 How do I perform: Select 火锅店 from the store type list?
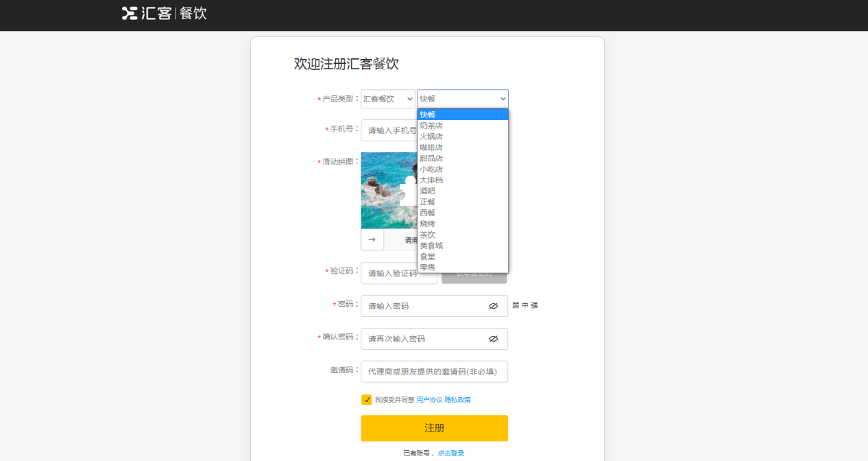click(x=431, y=136)
